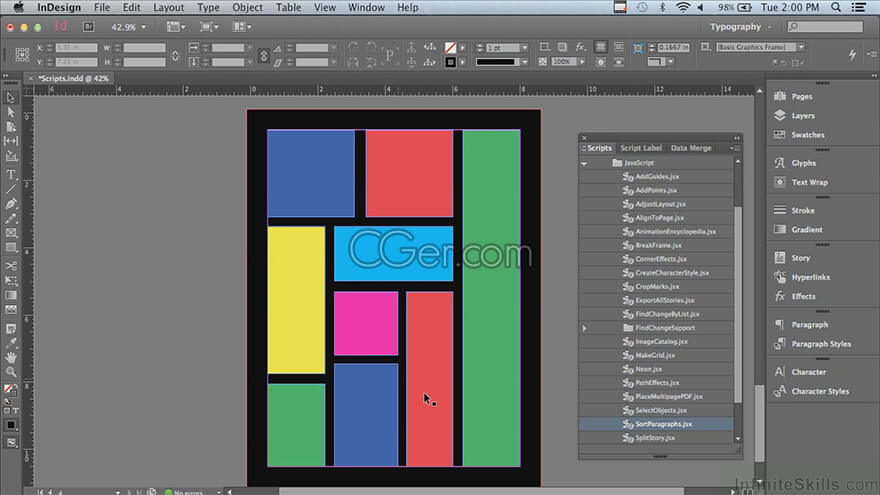Select the Zoom tool in toolbox
880x495 pixels.
pyautogui.click(x=11, y=372)
